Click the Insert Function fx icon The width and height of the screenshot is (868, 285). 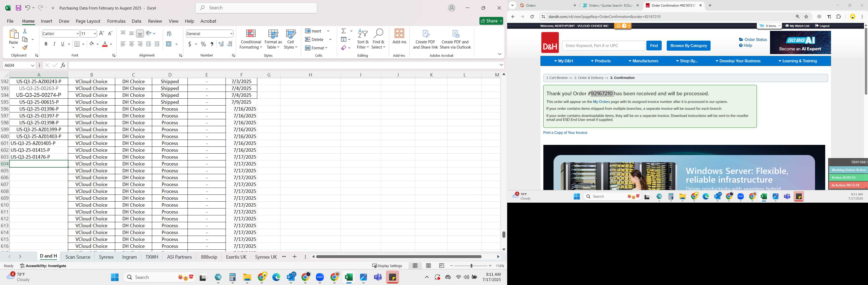[x=63, y=65]
